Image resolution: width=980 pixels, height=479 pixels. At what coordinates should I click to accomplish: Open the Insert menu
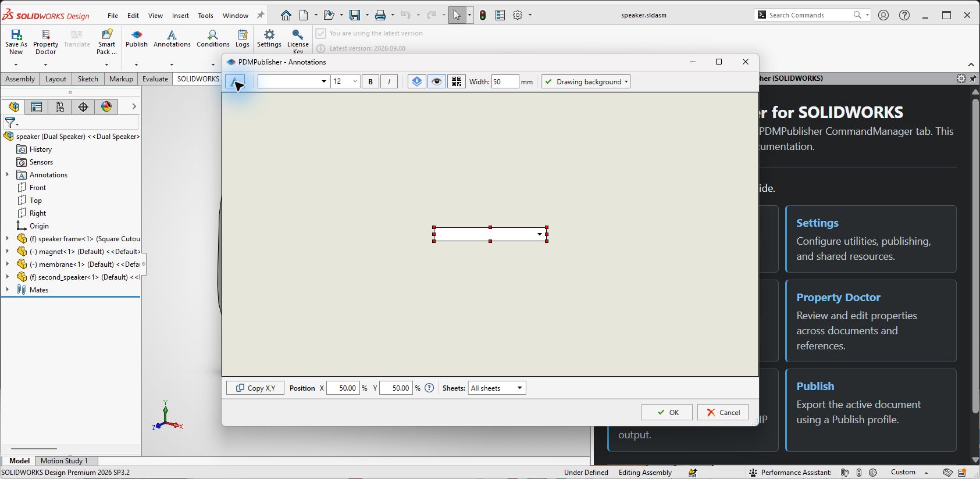[180, 16]
